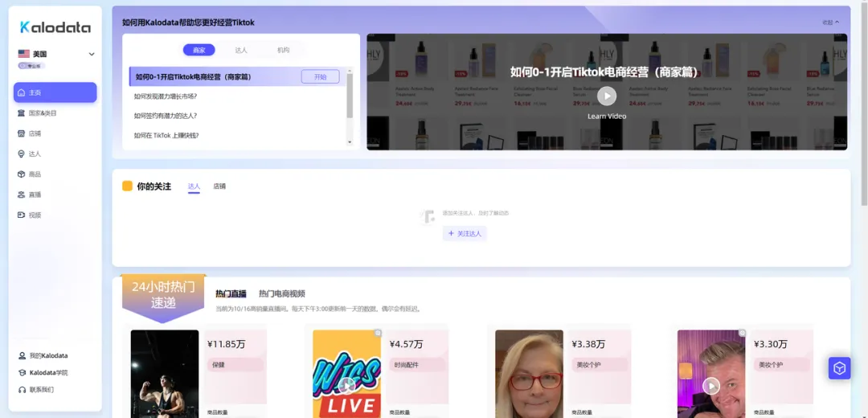The width and height of the screenshot is (868, 418).
Task: Click the floating blue cube button
Action: point(839,368)
